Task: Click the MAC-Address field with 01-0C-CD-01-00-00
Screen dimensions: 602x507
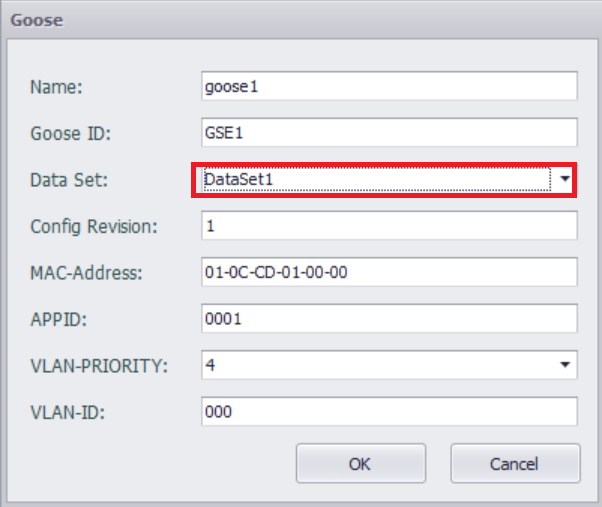Action: click(x=388, y=272)
